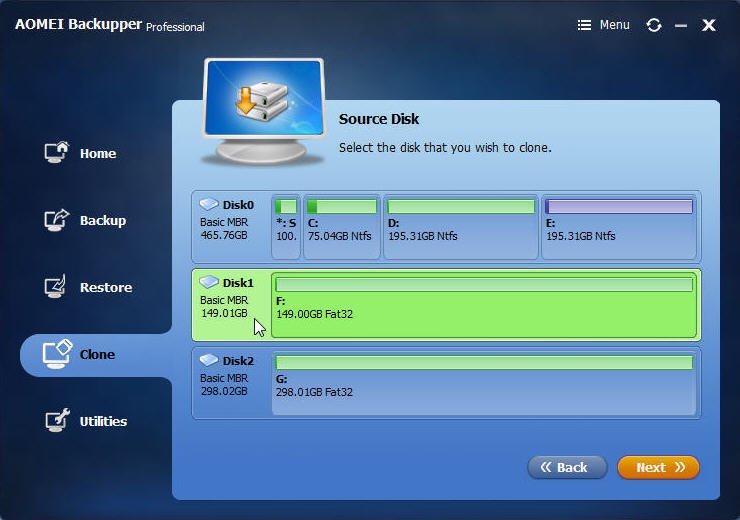Click the 465.76GB size of Disk0
The image size is (740, 520).
tap(224, 235)
